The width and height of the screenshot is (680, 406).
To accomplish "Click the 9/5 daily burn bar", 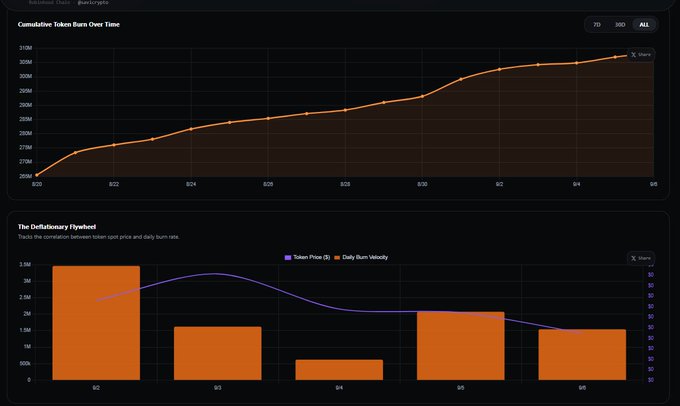I will 461,346.
